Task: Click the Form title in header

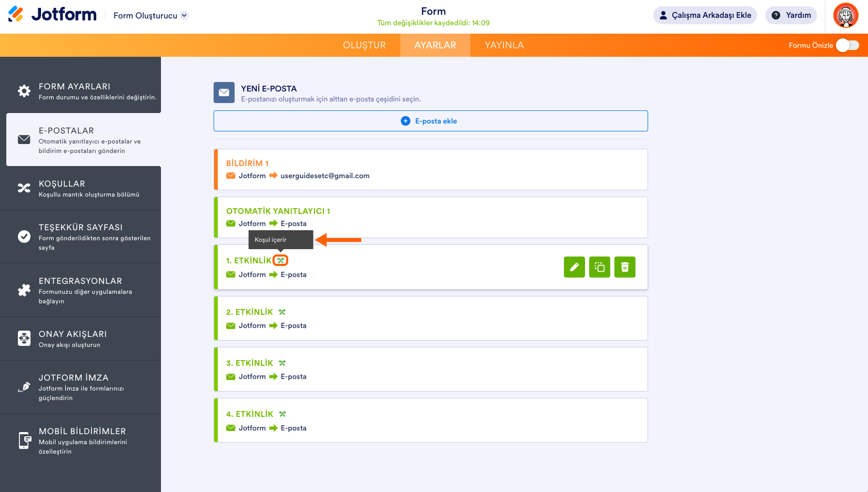Action: (433, 11)
